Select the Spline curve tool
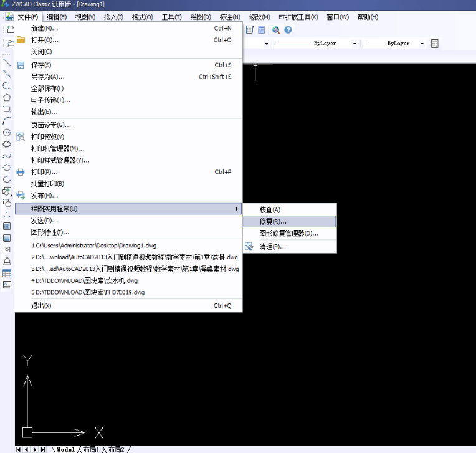Viewport: 476px width, 453px height. [x=7, y=156]
